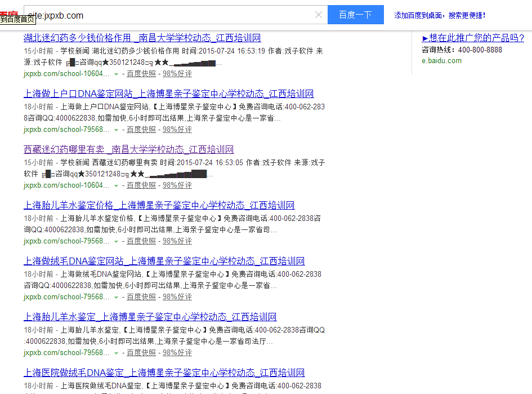Open the dropdown next to the 绒毛DNA鉴定 result URL

(x=117, y=296)
